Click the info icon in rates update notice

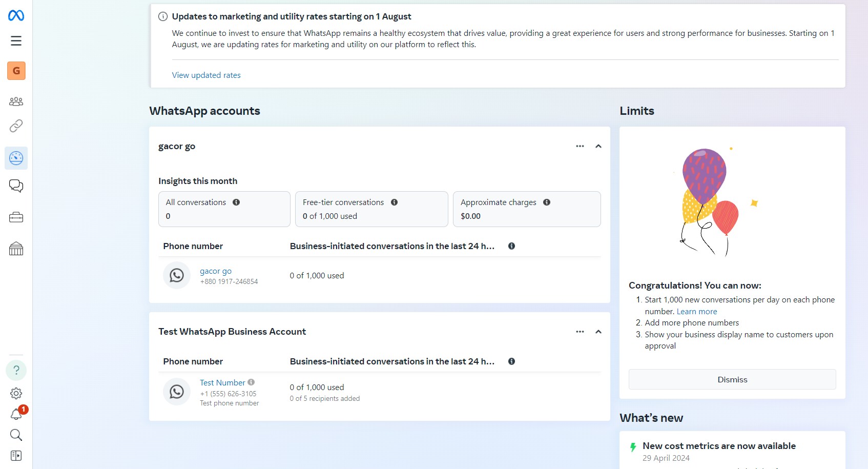pos(163,16)
